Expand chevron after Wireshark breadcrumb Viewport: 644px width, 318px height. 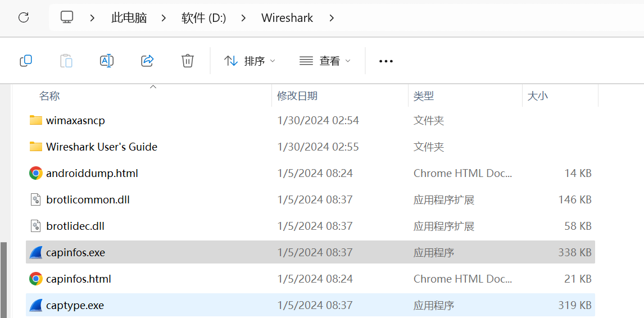332,17
